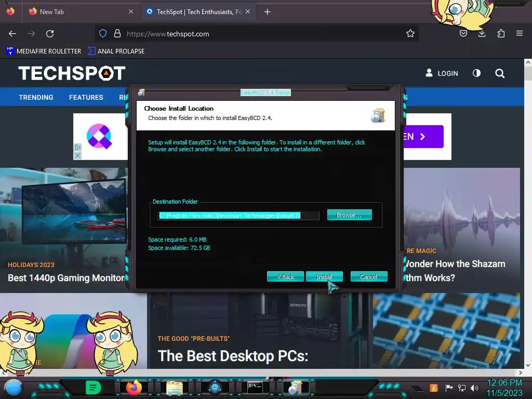Click the Destination Folder path field
The image size is (532, 399).
click(238, 216)
